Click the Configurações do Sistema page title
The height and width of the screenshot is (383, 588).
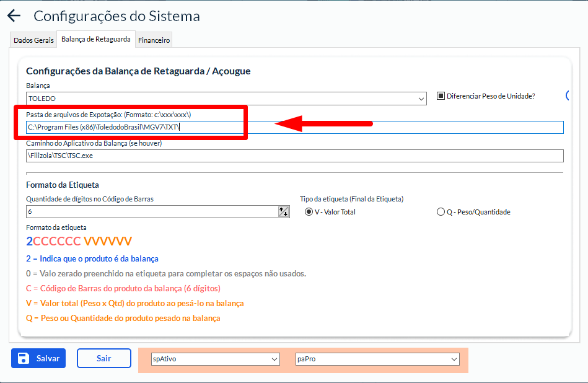(x=116, y=16)
